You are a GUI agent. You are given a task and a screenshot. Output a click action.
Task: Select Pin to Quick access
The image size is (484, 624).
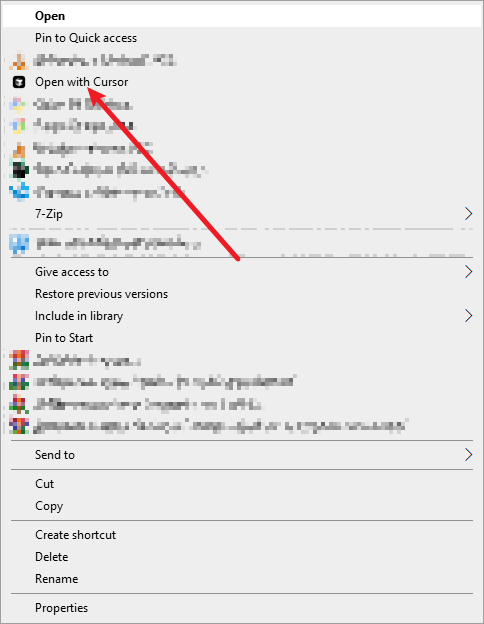tap(242, 38)
